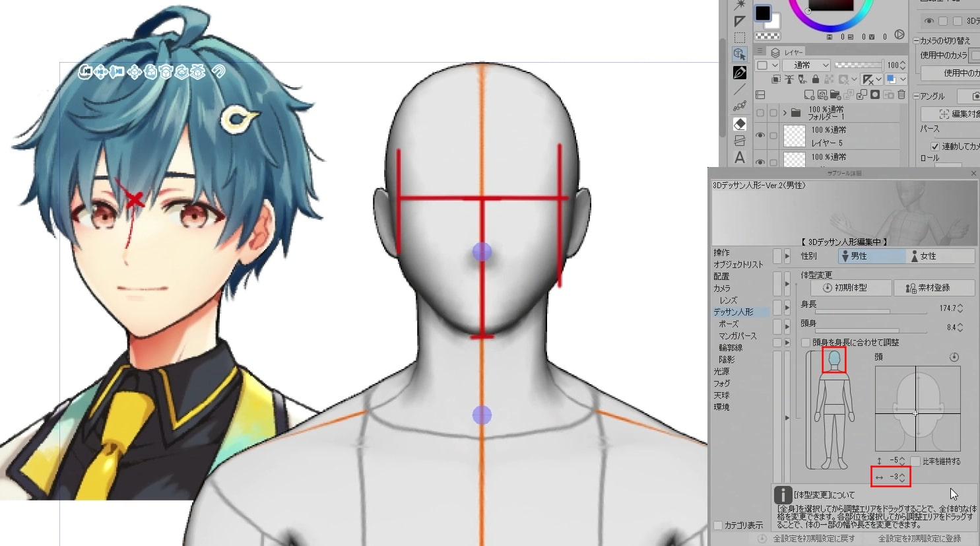Check 頭身を身長に合わせて調整 checkbox
The width and height of the screenshot is (980, 546).
pos(806,343)
